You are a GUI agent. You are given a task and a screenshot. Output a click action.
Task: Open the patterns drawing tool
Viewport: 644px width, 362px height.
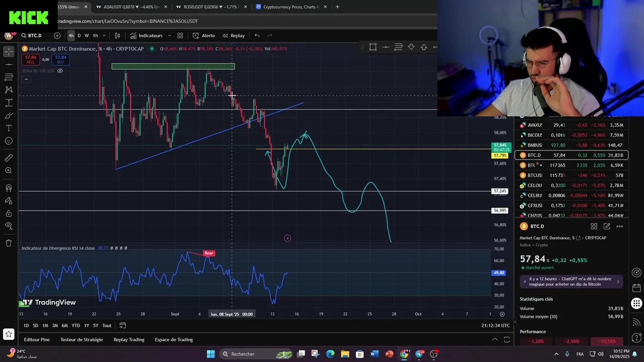pos(9,89)
